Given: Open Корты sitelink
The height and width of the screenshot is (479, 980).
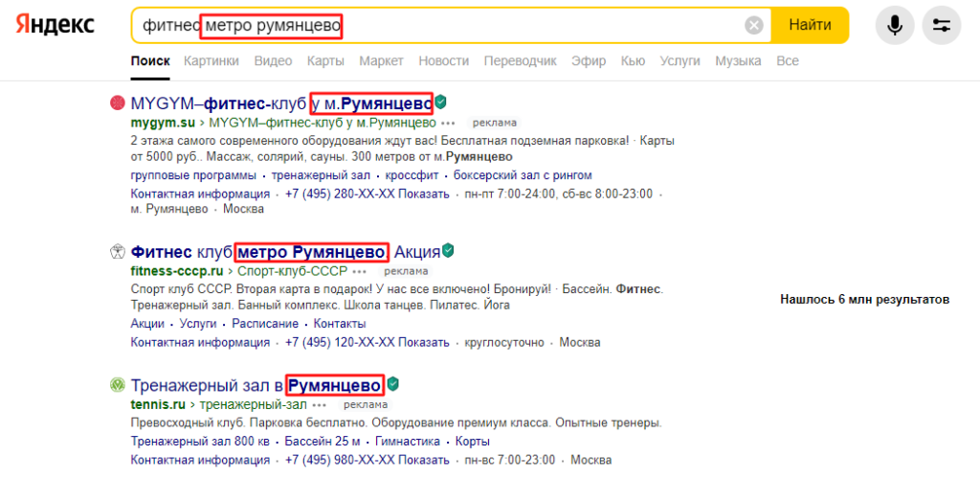Looking at the screenshot, I should 473,442.
